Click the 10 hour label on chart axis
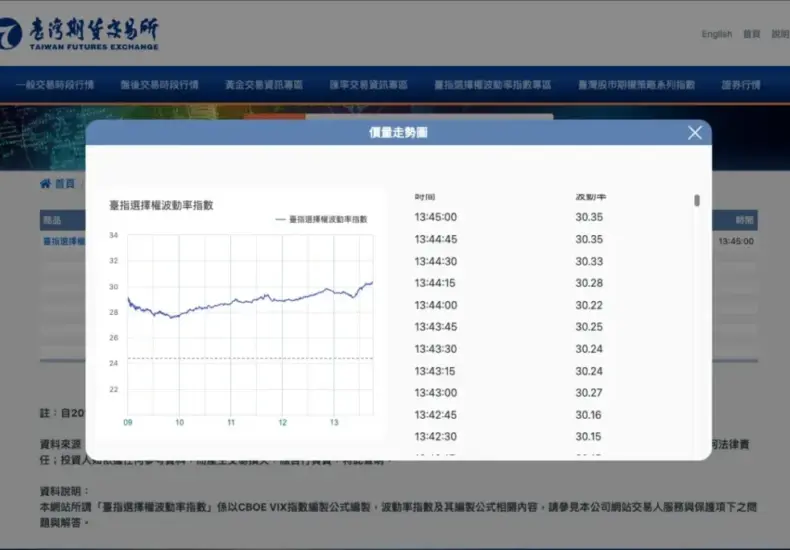Screen dimensions: 790x550 pos(179,423)
